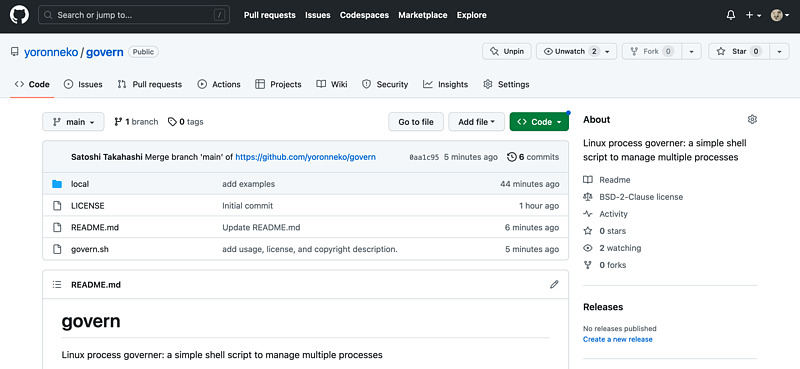This screenshot has width=800, height=369.
Task: Open the repository Settings tab
Action: (506, 84)
